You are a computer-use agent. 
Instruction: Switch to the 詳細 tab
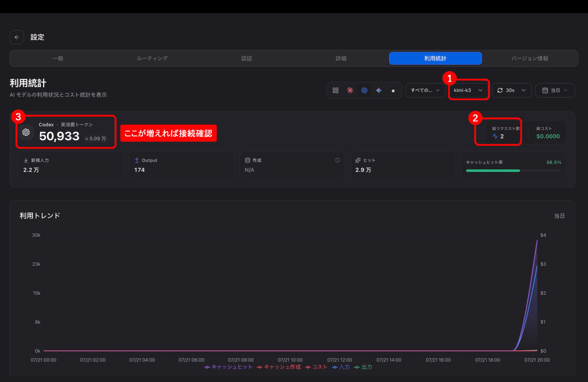tap(341, 58)
